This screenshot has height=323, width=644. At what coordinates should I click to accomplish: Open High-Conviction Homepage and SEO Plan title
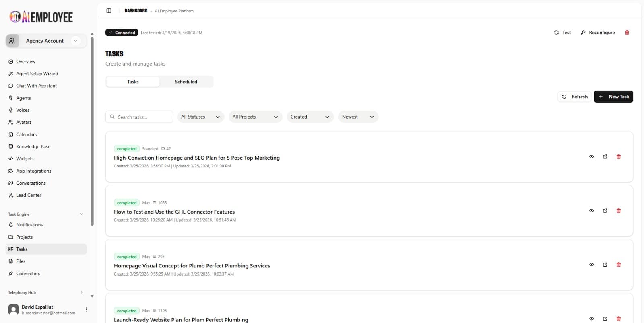pos(197,158)
